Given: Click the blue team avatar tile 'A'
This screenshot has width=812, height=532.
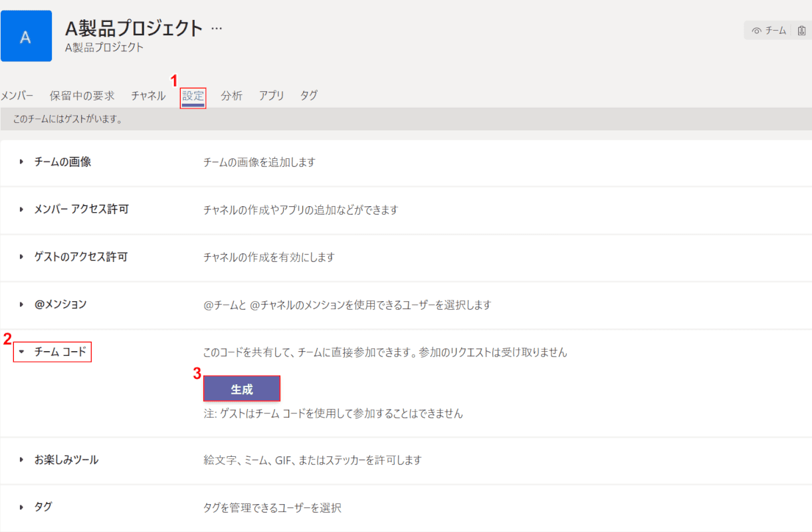Looking at the screenshot, I should [x=26, y=37].
